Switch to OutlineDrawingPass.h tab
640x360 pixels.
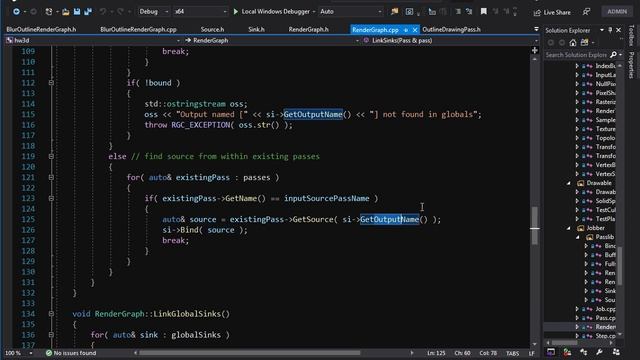point(451,29)
